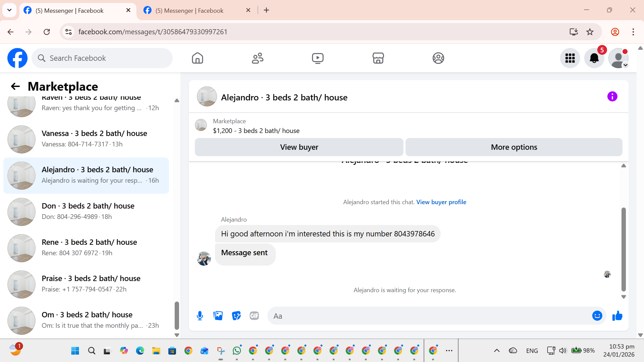Click the chat scrollbar up arrow

[x=624, y=166]
